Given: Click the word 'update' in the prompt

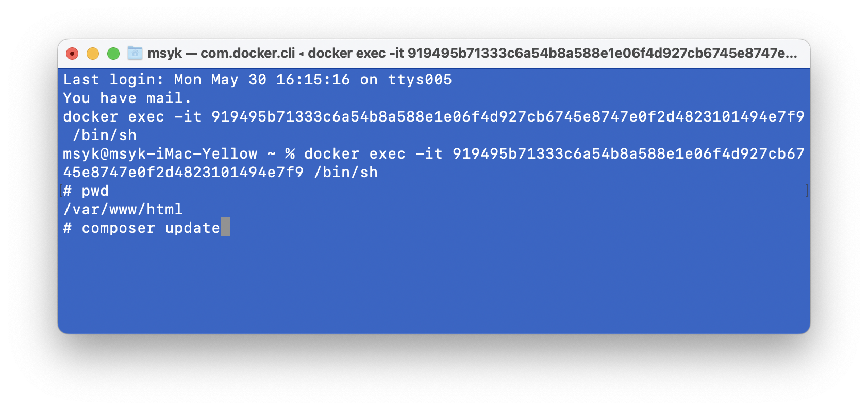Looking at the screenshot, I should click(192, 228).
